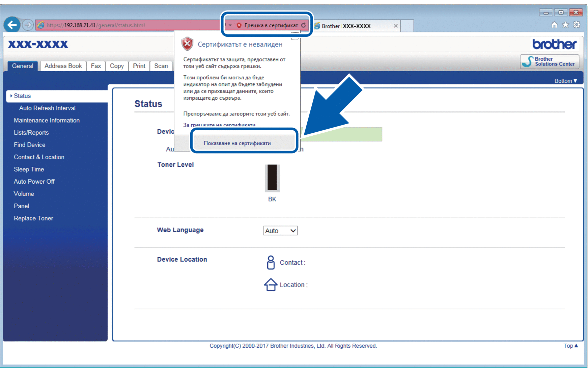Click Показване на сертификати link
588x371 pixels.
click(237, 143)
